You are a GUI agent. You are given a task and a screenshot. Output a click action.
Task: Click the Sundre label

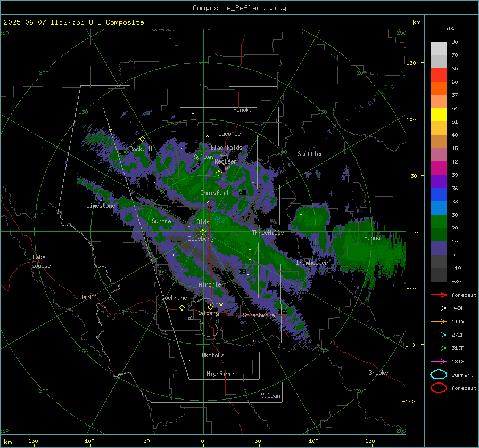tap(161, 221)
